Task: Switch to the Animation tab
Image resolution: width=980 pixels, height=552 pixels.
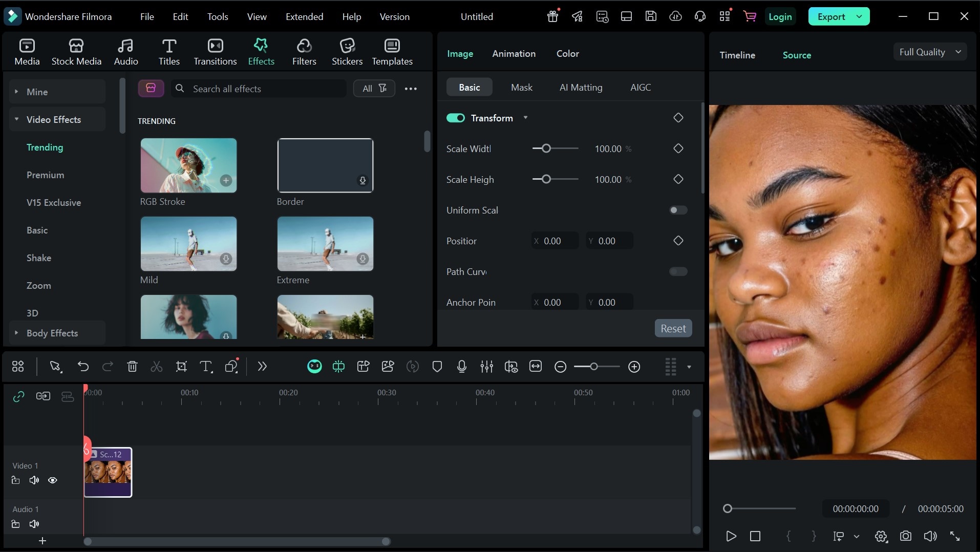Action: (514, 54)
